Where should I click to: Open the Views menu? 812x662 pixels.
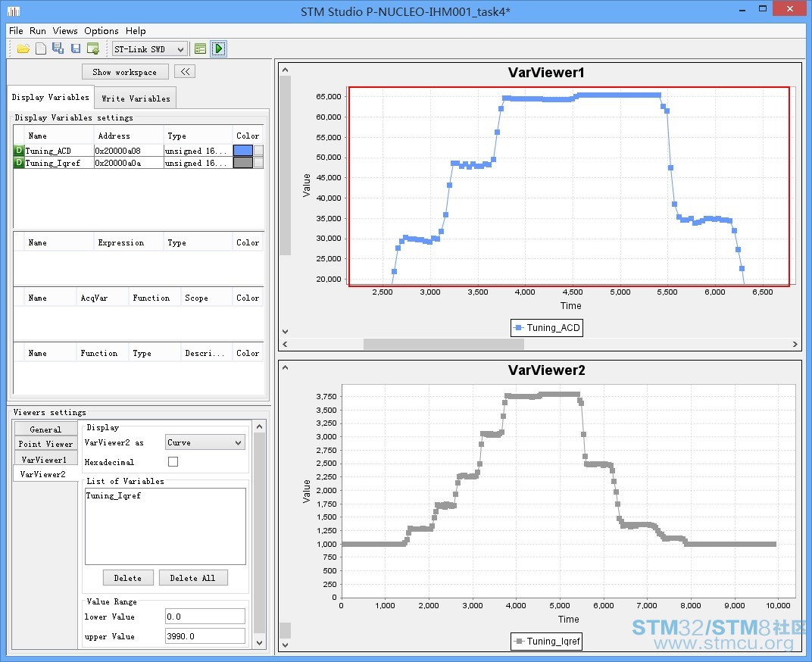point(65,30)
